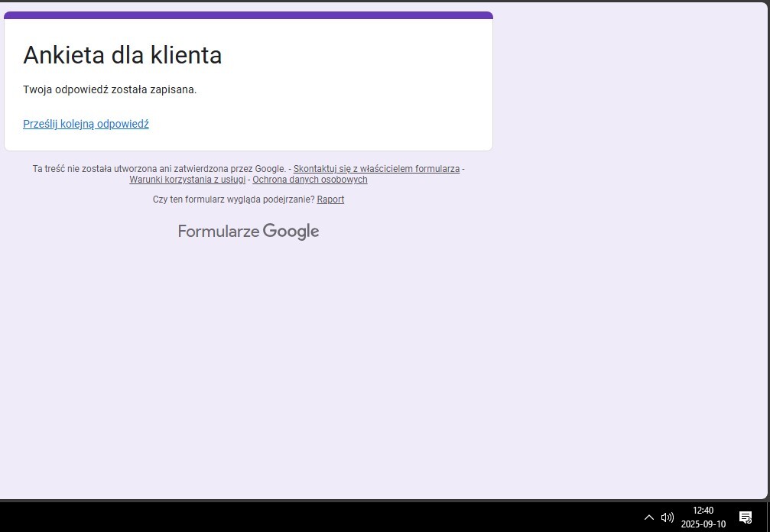
Task: Open the notification center icon
Action: pyautogui.click(x=746, y=517)
